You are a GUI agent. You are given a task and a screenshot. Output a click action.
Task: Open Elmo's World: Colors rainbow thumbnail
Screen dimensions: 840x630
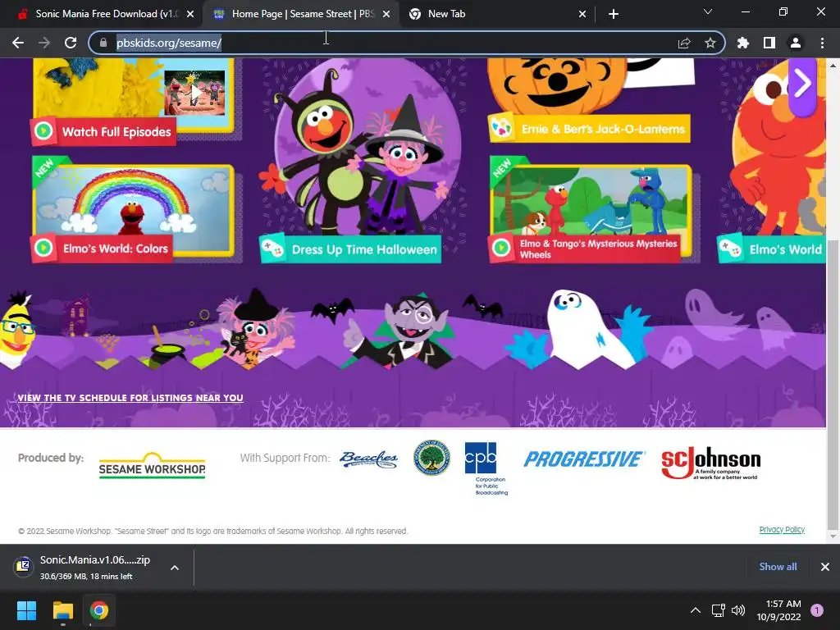pos(133,203)
